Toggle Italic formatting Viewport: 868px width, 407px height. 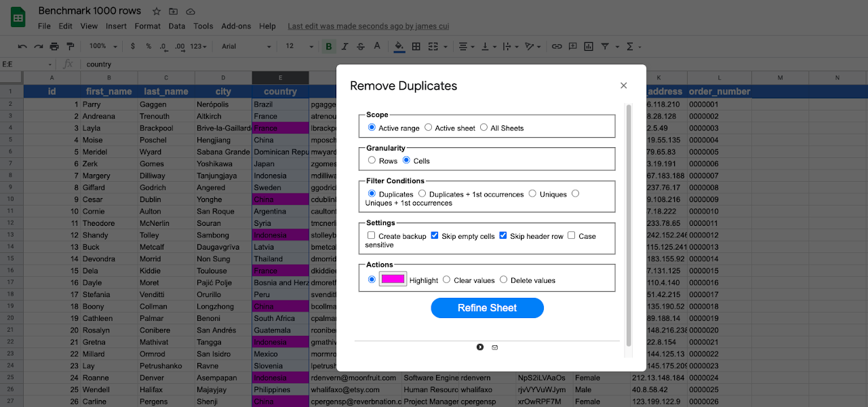344,46
